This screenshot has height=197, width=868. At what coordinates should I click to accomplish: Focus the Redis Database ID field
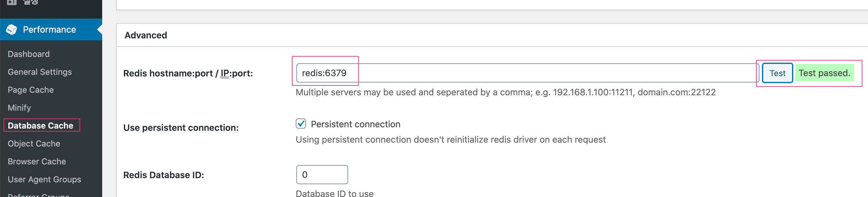(322, 174)
